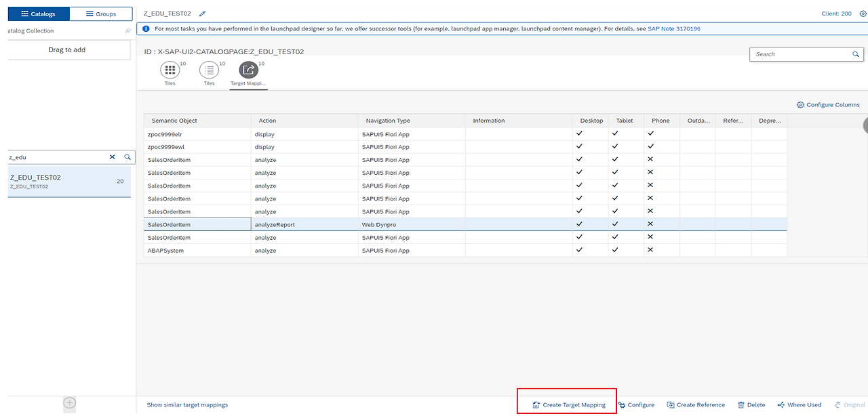Clear the z_edu search text
The height and width of the screenshot is (416, 868).
click(113, 157)
